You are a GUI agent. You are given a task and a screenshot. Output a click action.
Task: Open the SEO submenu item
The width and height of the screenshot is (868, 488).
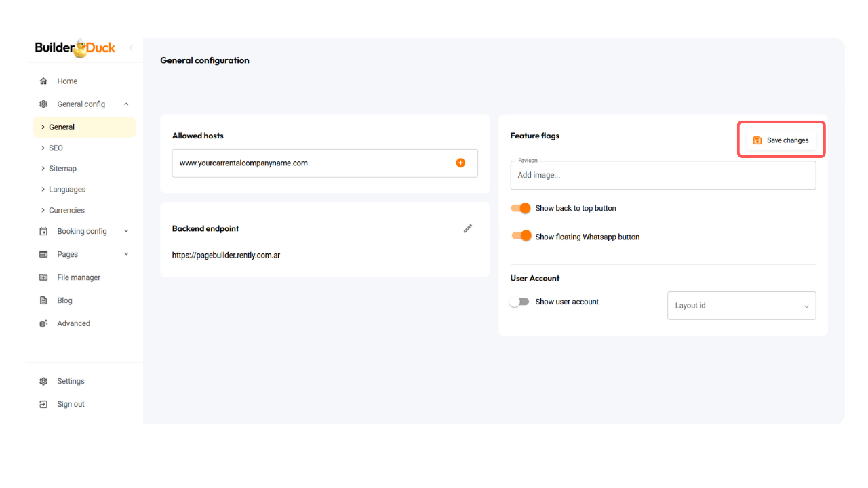pyautogui.click(x=56, y=148)
